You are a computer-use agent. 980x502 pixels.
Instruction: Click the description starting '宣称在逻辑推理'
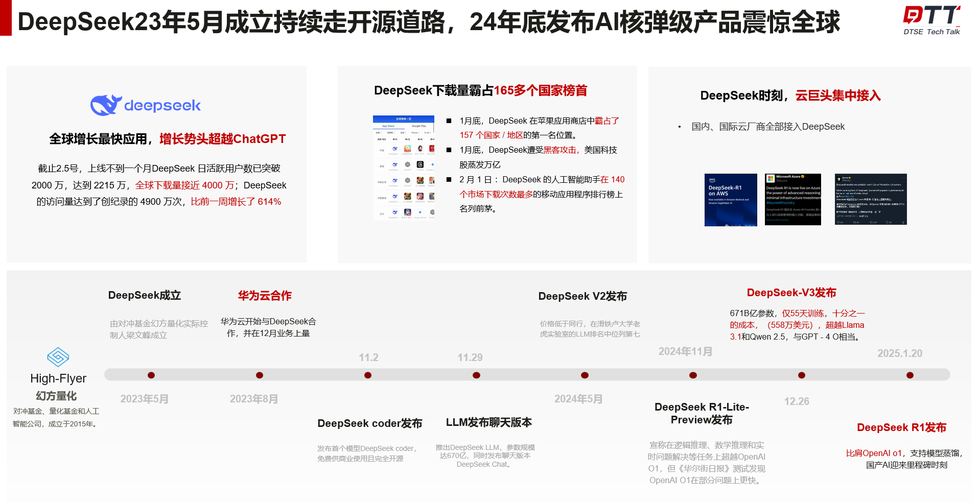pyautogui.click(x=706, y=463)
